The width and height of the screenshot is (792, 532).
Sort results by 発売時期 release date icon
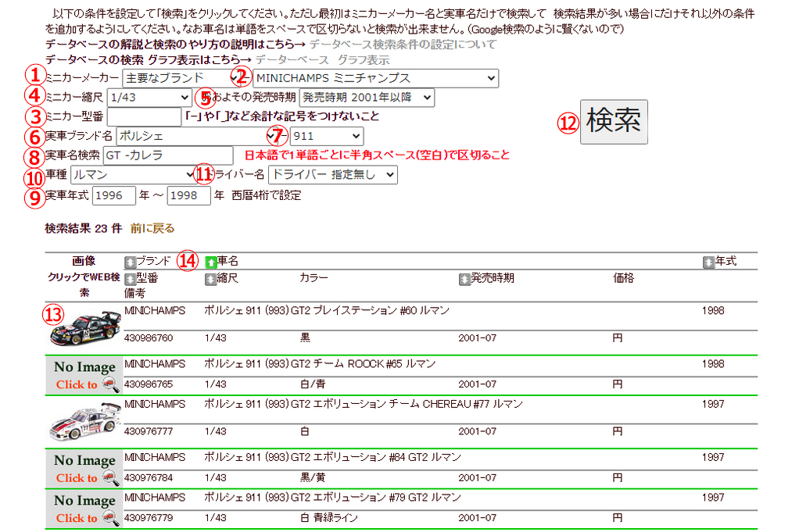coord(464,279)
